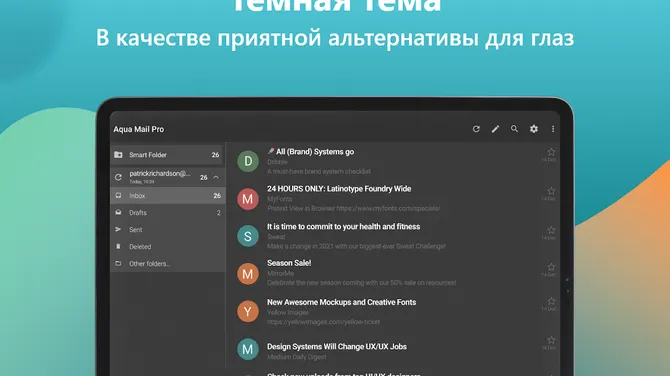
Task: Star the 'New Awesome Mockups' email
Action: pos(551,301)
